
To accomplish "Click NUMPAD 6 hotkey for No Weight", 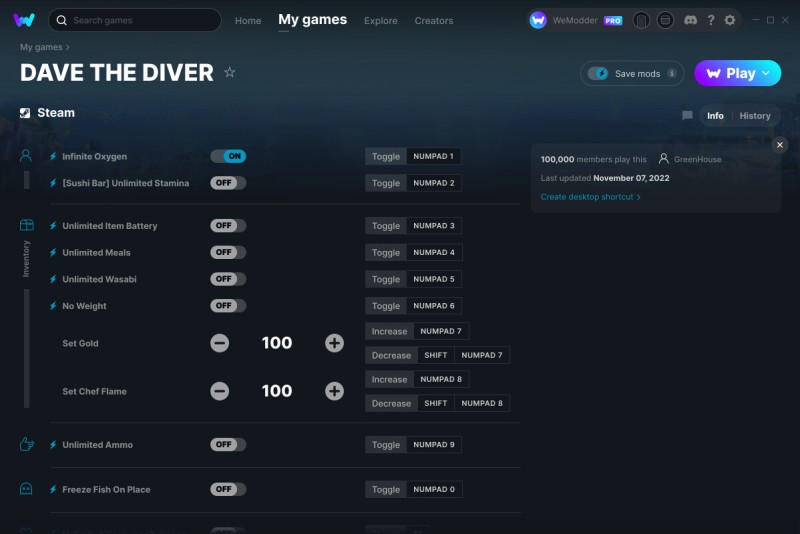I will click(434, 306).
